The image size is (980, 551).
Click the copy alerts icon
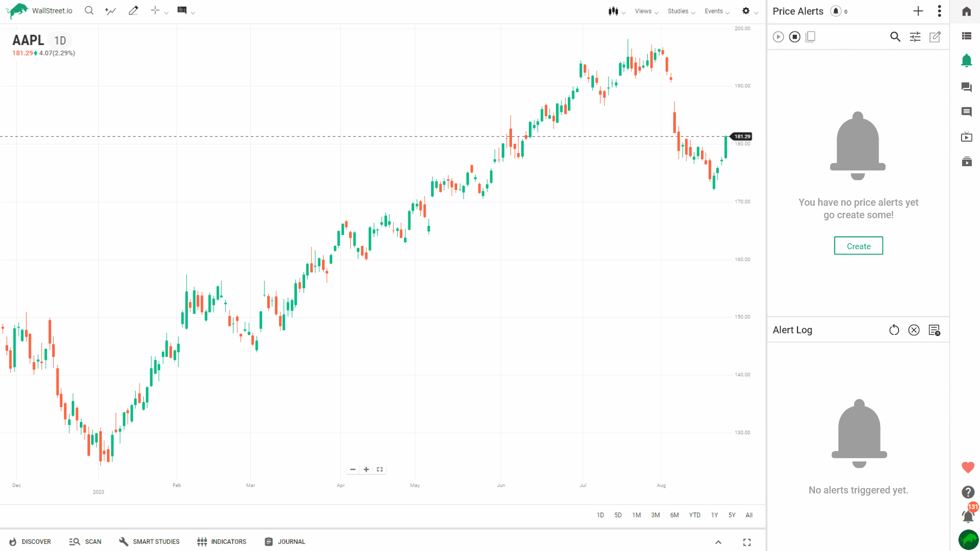click(811, 36)
